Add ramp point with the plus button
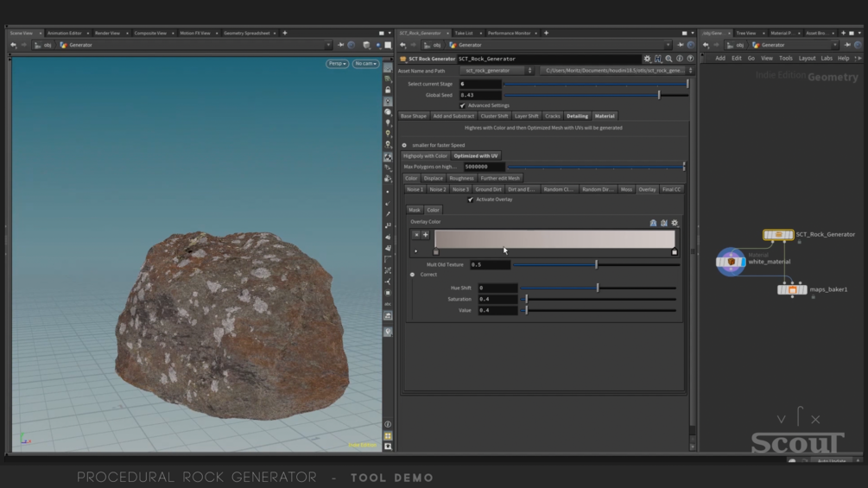 pyautogui.click(x=426, y=235)
